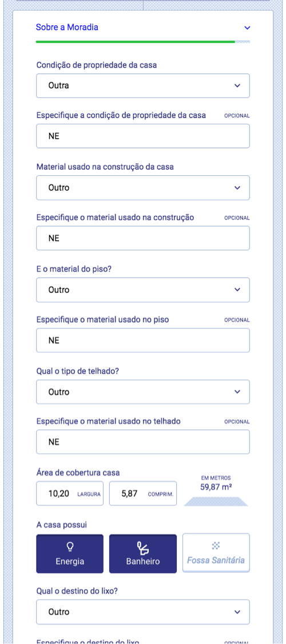
Task: Open the Material usado na construção dropdown
Action: coord(142,188)
